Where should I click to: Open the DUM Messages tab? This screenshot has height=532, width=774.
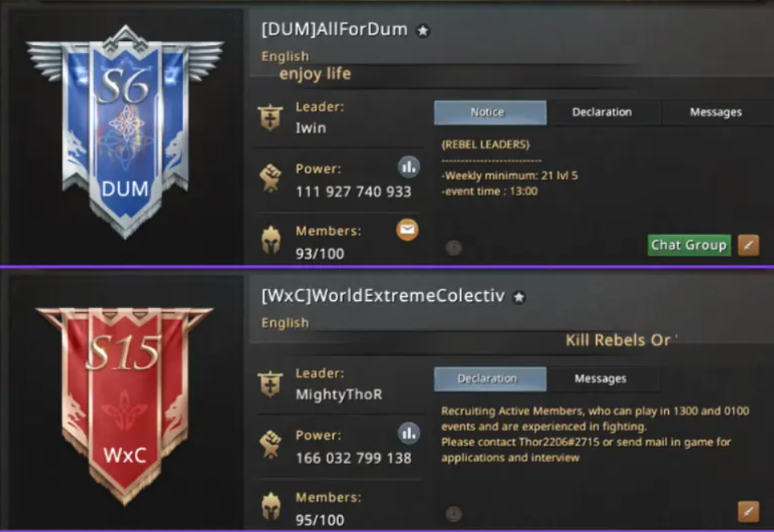tap(715, 112)
